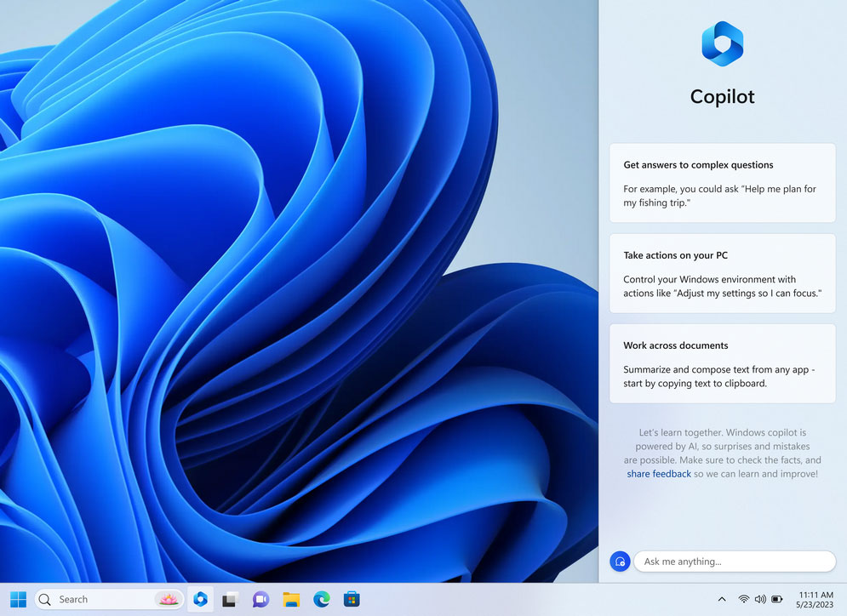Toggle the Copilot taskbar icon
The width and height of the screenshot is (847, 616).
tap(200, 599)
